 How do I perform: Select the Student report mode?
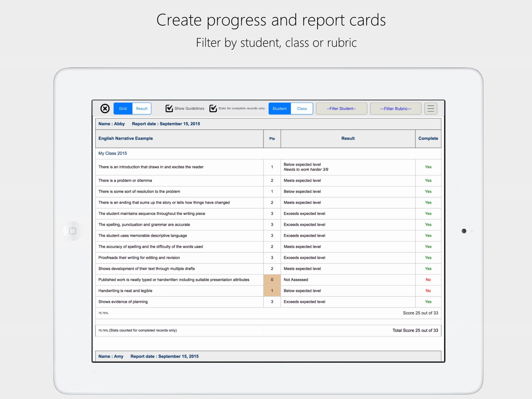click(x=279, y=109)
